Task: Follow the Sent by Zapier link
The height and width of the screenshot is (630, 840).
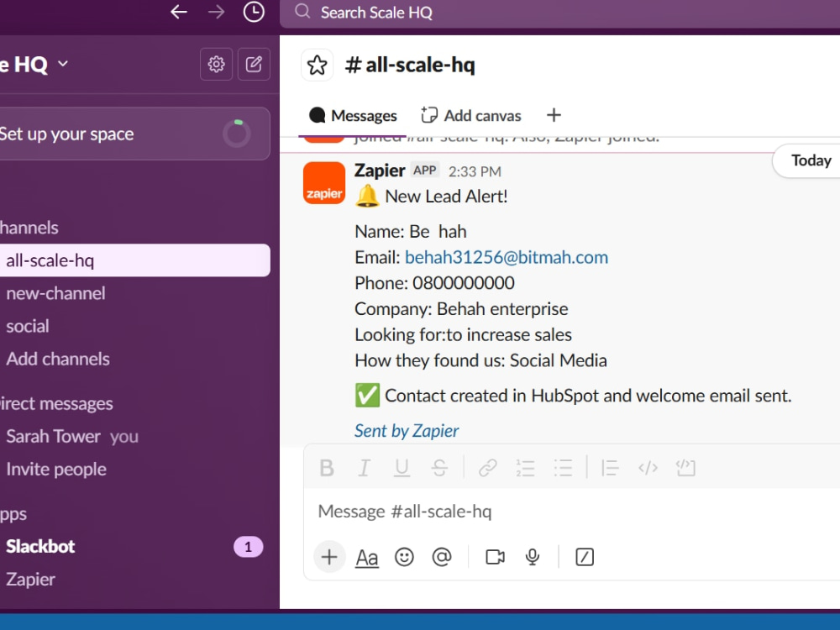Action: [x=407, y=431]
